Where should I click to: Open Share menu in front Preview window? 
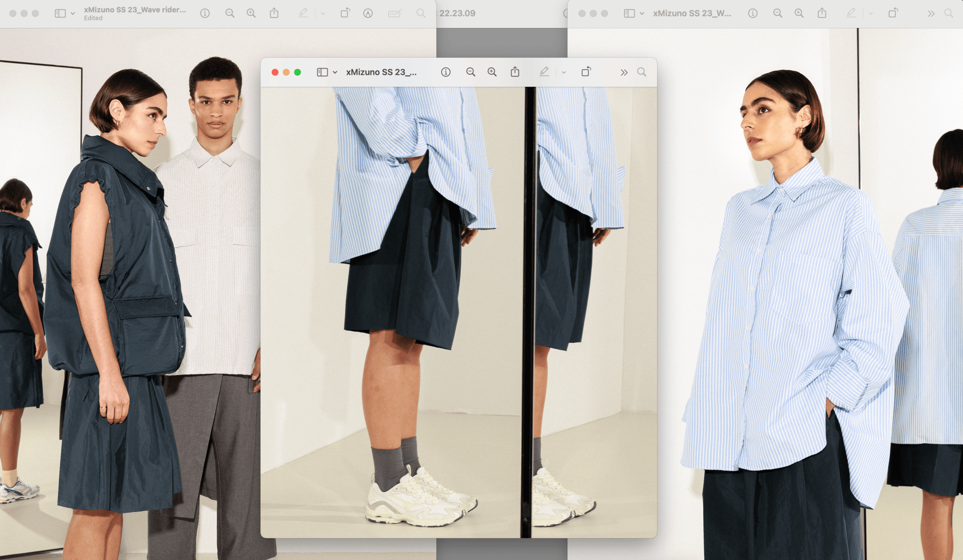click(x=515, y=72)
